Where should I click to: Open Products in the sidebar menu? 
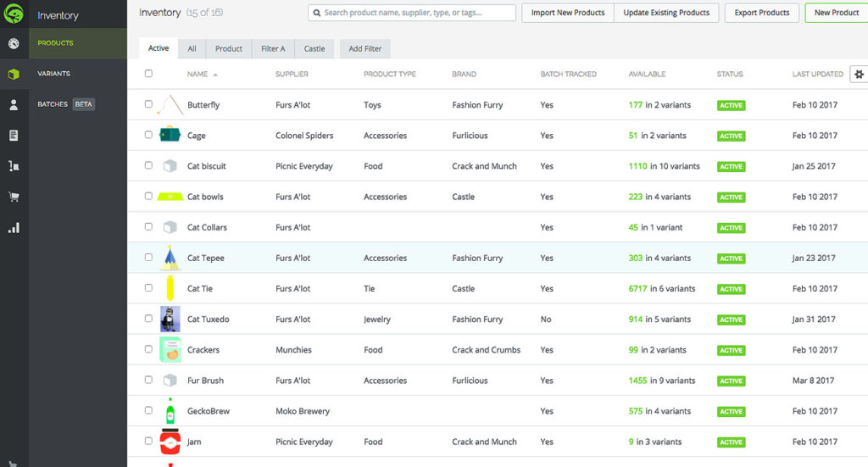(78, 43)
